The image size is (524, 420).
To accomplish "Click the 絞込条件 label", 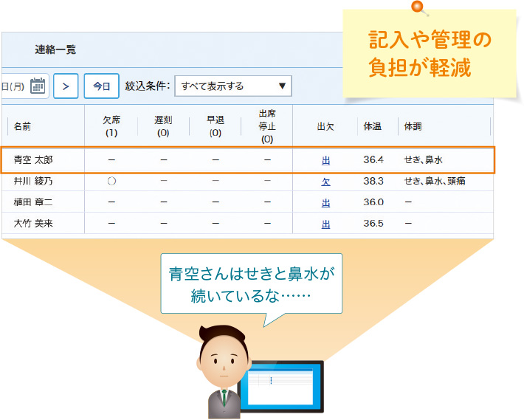I will 148,86.
